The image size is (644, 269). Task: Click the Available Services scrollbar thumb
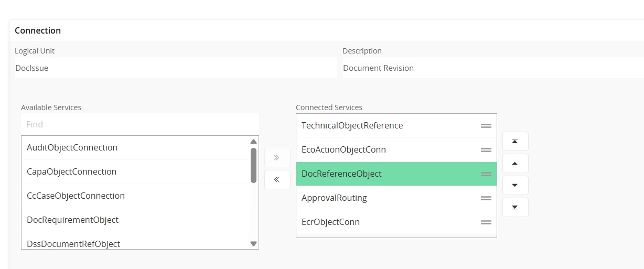click(x=254, y=165)
